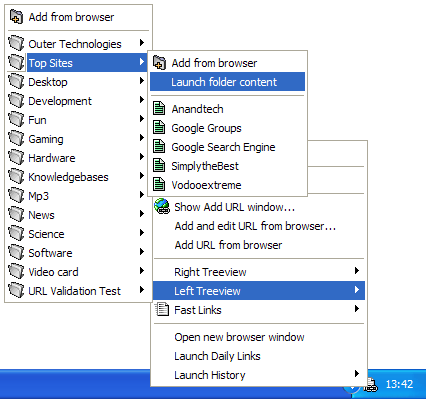Select Launch Daily Links
The image size is (426, 399).
(x=259, y=356)
